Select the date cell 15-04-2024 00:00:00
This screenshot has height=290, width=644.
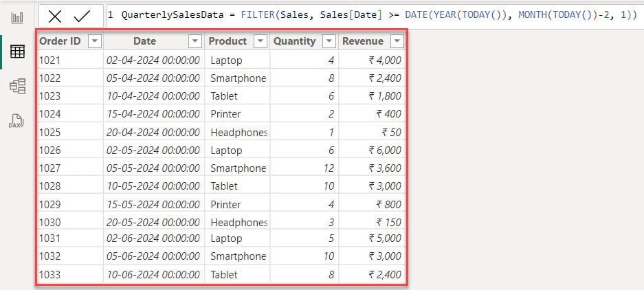[x=153, y=114]
